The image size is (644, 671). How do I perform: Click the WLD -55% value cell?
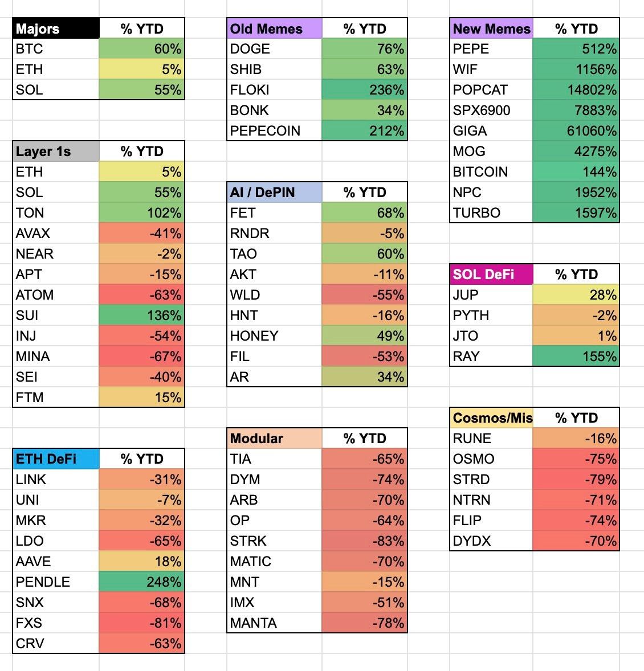(x=364, y=295)
